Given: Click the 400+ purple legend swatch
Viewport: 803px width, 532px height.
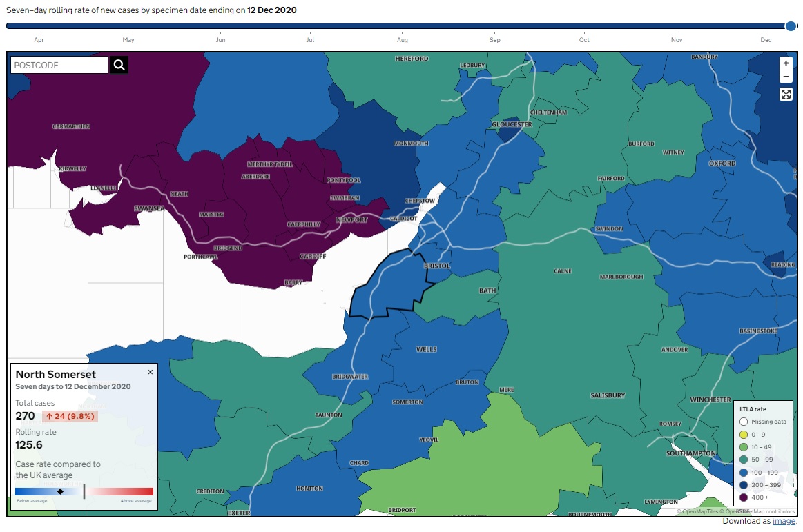Looking at the screenshot, I should coord(744,497).
